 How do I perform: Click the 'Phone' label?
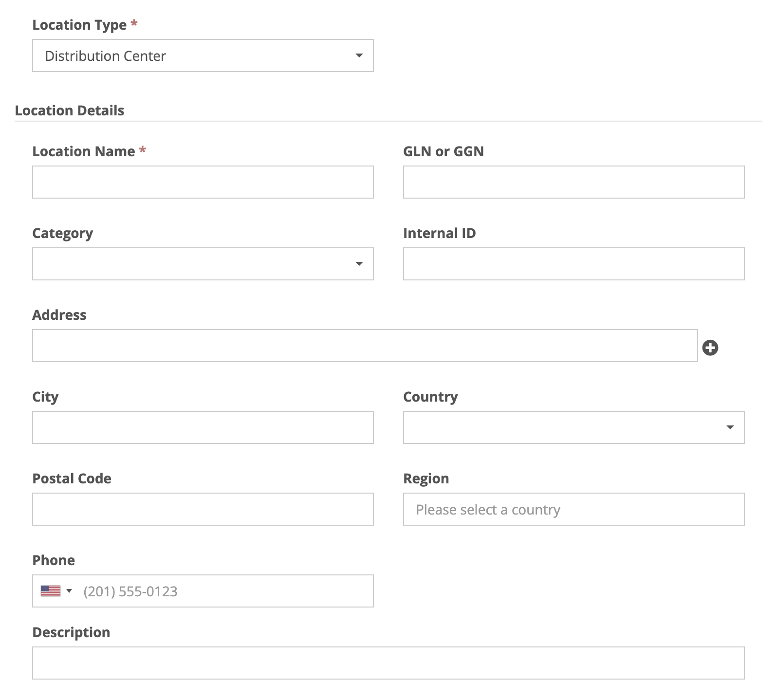54,560
